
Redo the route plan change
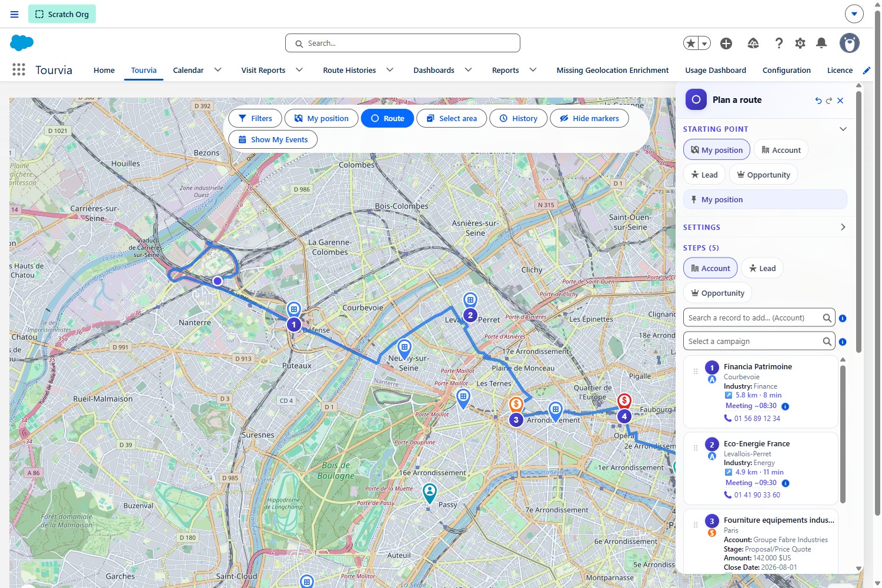pos(829,101)
